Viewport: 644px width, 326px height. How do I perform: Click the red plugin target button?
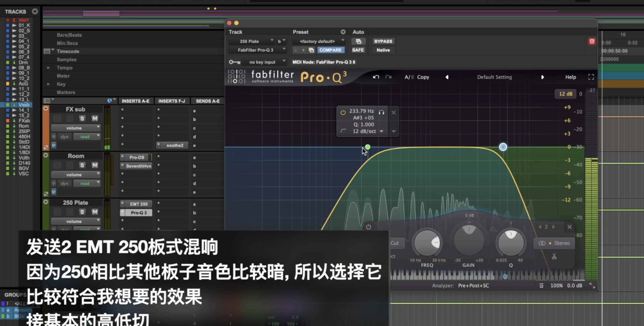pos(592,41)
